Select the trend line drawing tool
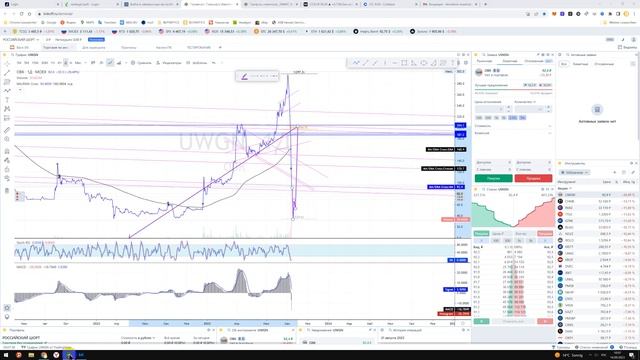This screenshot has width=640, height=360. [x=7, y=73]
